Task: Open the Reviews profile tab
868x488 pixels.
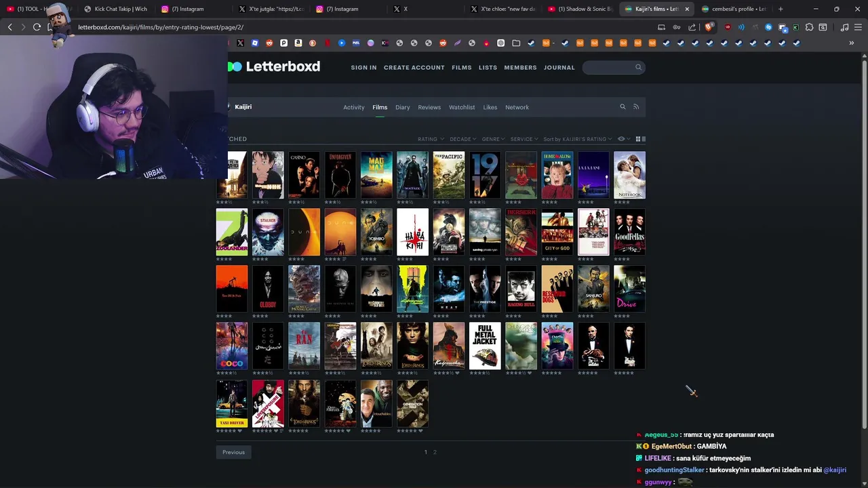Action: pos(429,107)
